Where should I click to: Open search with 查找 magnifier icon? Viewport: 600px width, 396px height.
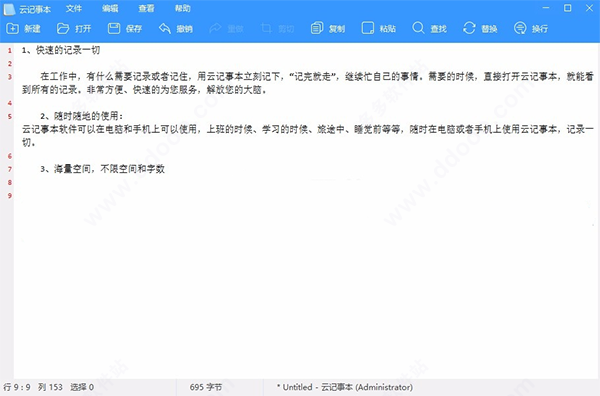(418, 28)
